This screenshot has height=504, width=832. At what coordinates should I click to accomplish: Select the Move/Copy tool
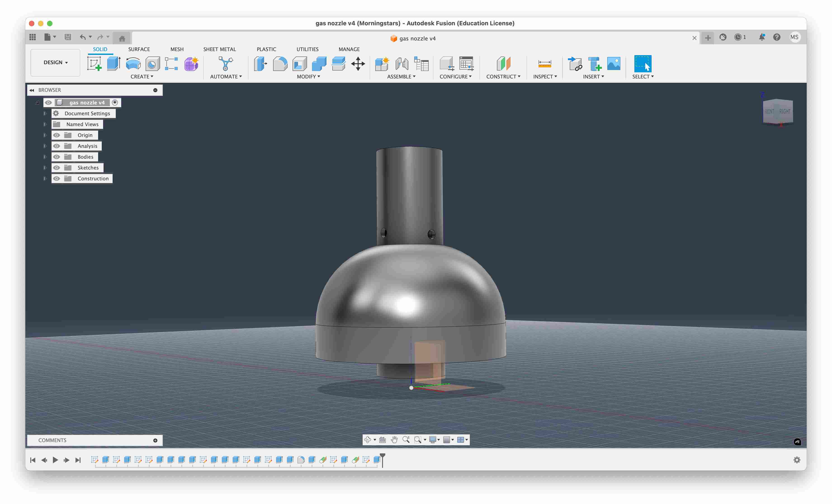click(358, 64)
